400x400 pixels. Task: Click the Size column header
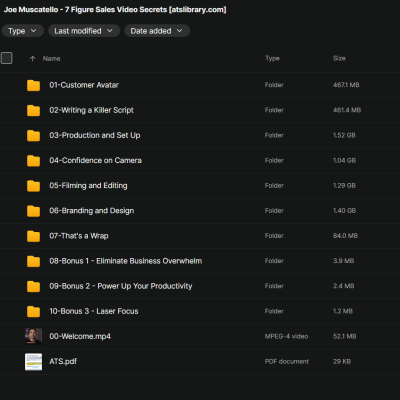pyautogui.click(x=339, y=58)
